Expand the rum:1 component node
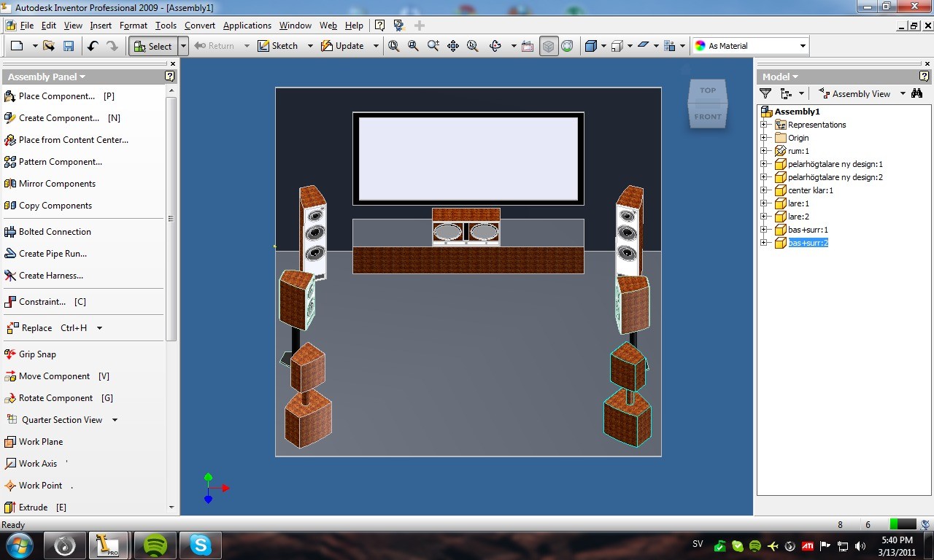Viewport: 934px width, 560px height. pyautogui.click(x=763, y=151)
